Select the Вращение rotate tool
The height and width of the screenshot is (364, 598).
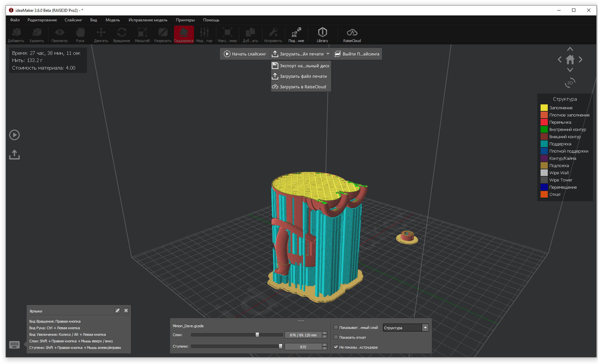[121, 35]
